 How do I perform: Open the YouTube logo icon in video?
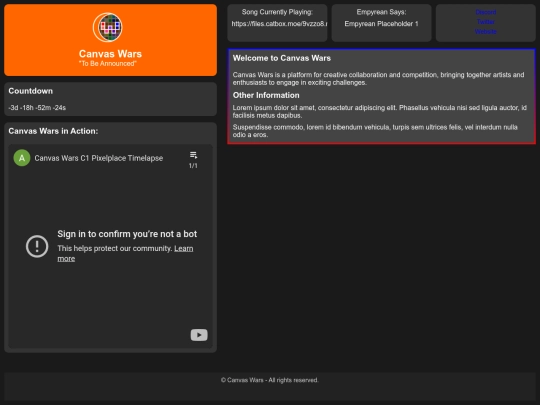pos(199,335)
